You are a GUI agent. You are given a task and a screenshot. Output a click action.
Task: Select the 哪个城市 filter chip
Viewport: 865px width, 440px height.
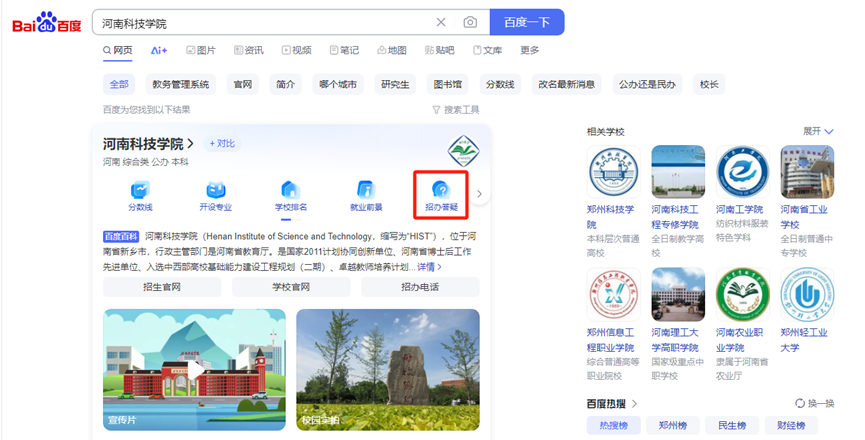(x=338, y=84)
